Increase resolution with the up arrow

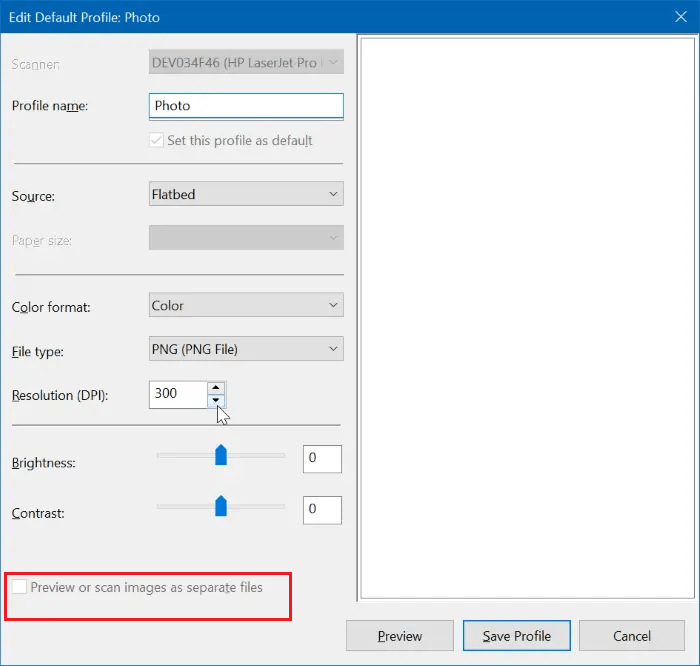(x=216, y=387)
